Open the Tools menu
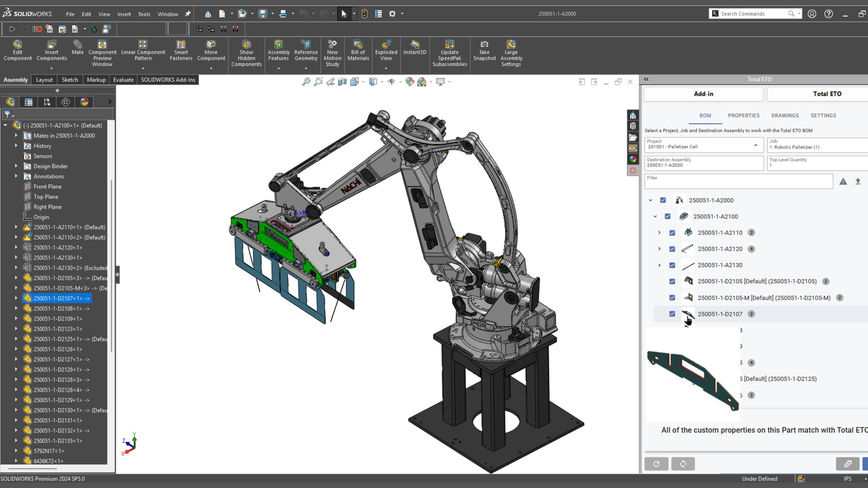This screenshot has width=868, height=488. coord(144,14)
